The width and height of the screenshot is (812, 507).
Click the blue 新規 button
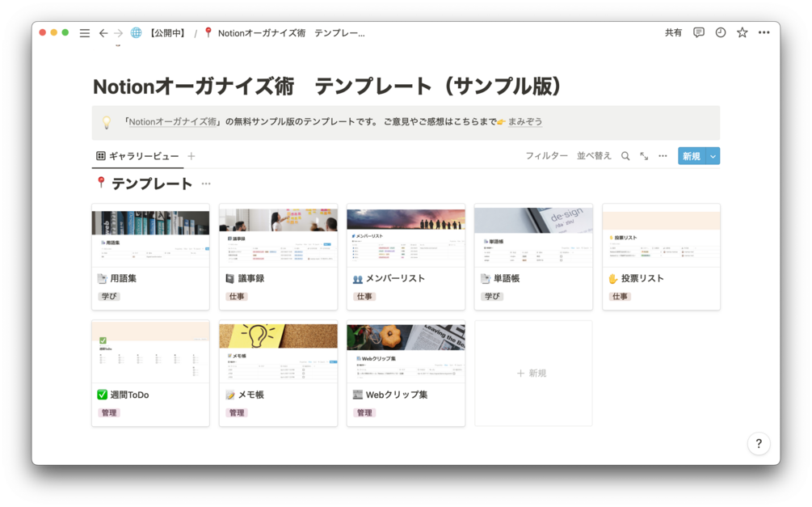[x=692, y=156]
